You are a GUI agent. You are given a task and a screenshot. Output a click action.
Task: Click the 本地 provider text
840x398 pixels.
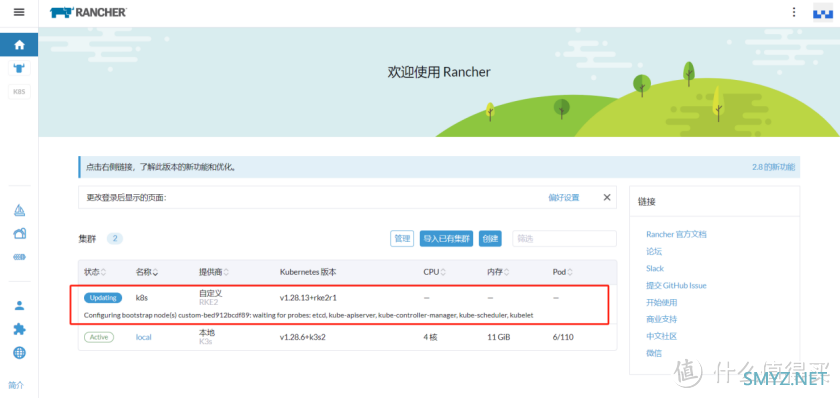coord(207,333)
